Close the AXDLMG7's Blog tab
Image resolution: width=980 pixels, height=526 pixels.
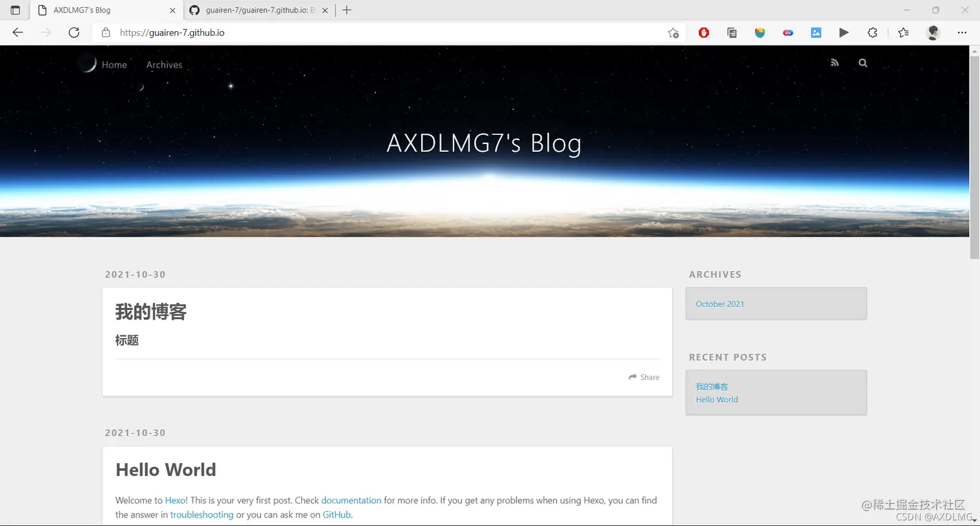pos(172,10)
